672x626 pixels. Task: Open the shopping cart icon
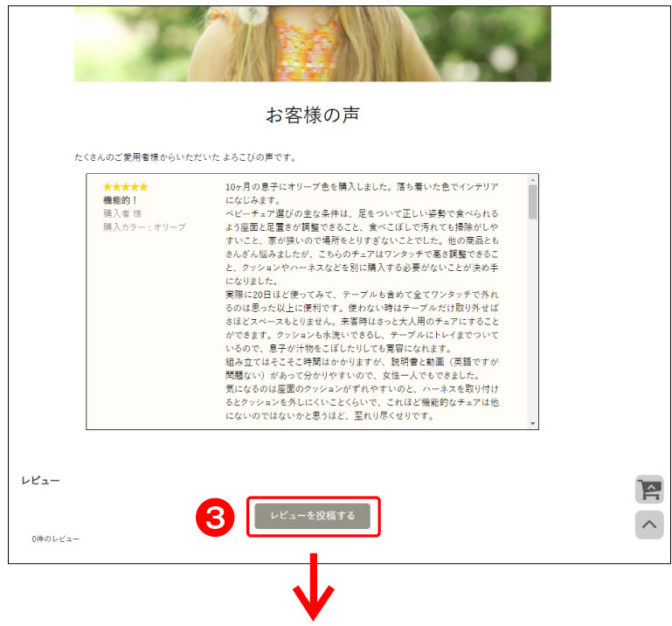coord(649,490)
